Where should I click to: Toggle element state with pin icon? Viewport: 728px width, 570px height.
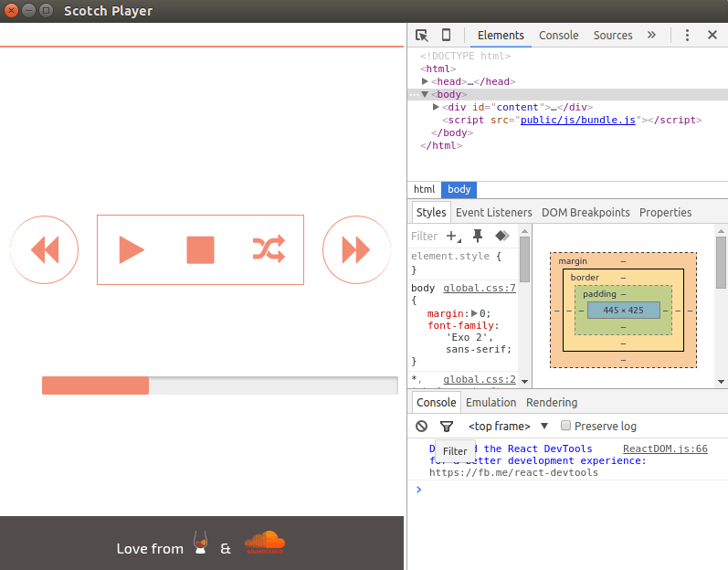pyautogui.click(x=478, y=237)
